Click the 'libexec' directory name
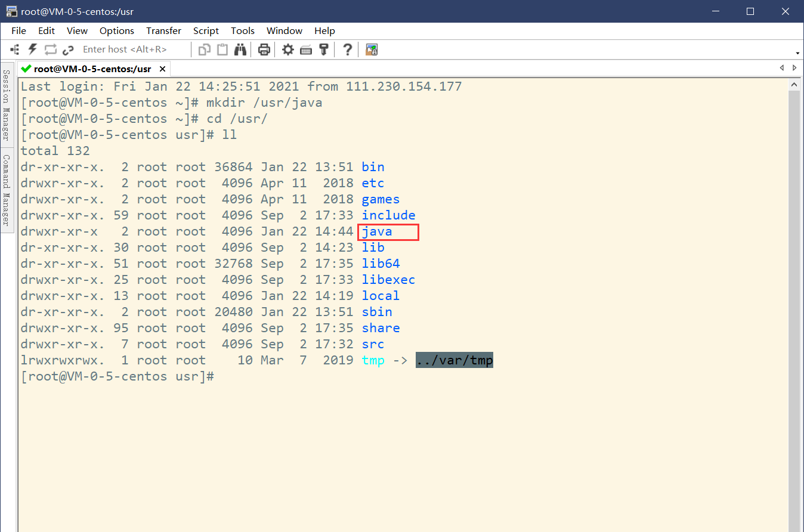Image resolution: width=804 pixels, height=532 pixels. pyautogui.click(x=389, y=280)
